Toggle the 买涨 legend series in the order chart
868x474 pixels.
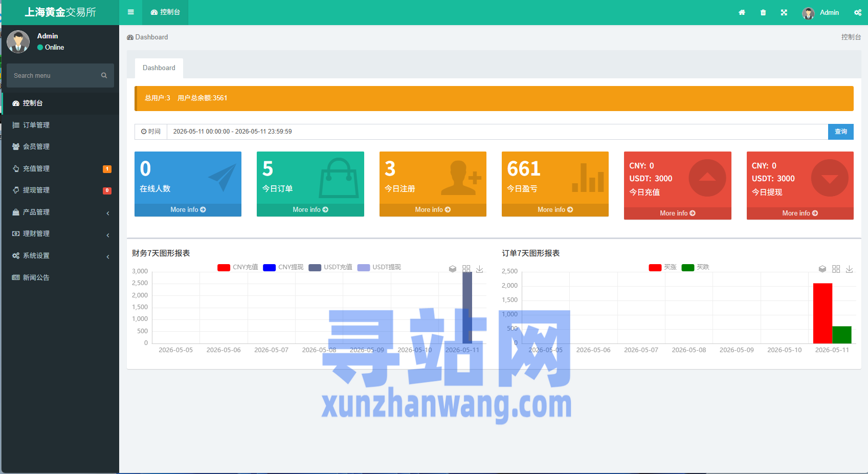click(x=663, y=267)
